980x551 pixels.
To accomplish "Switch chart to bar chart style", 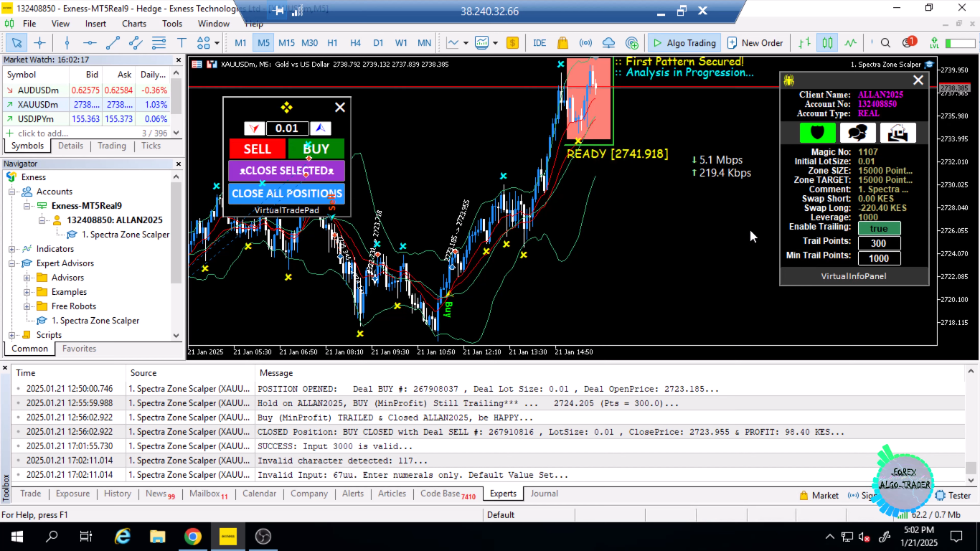I will 805,43.
